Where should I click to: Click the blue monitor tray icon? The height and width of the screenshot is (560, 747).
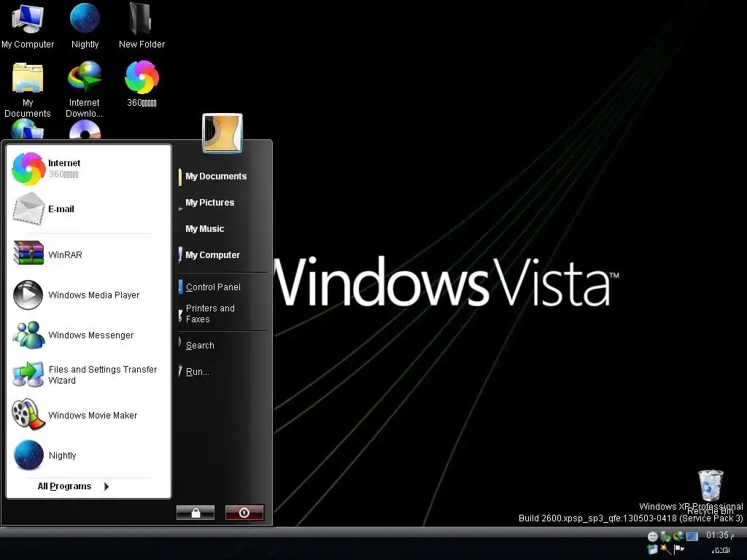[x=692, y=537]
